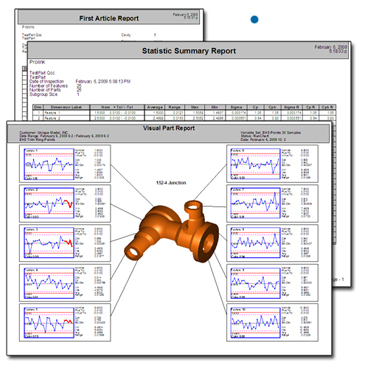Open the Points 10 control chart

tap(255, 322)
